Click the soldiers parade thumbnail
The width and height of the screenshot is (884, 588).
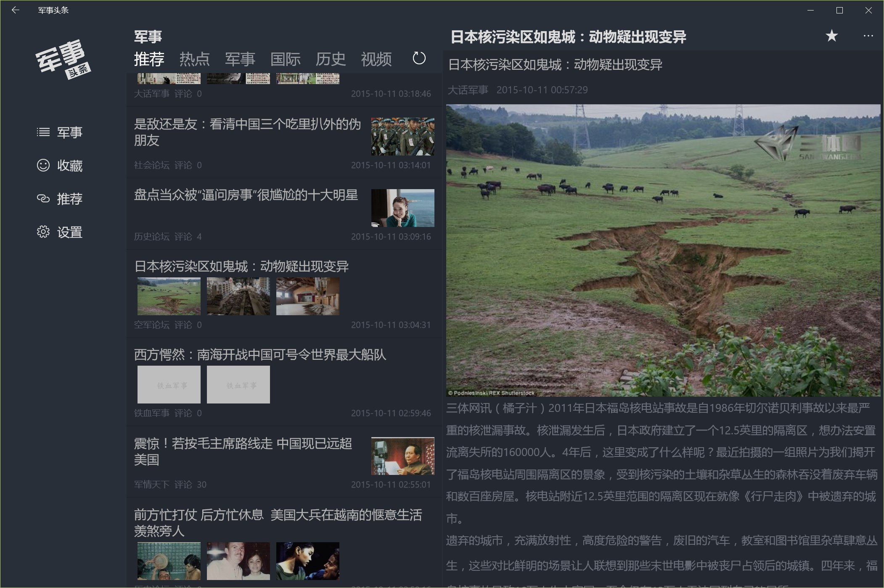pos(402,137)
